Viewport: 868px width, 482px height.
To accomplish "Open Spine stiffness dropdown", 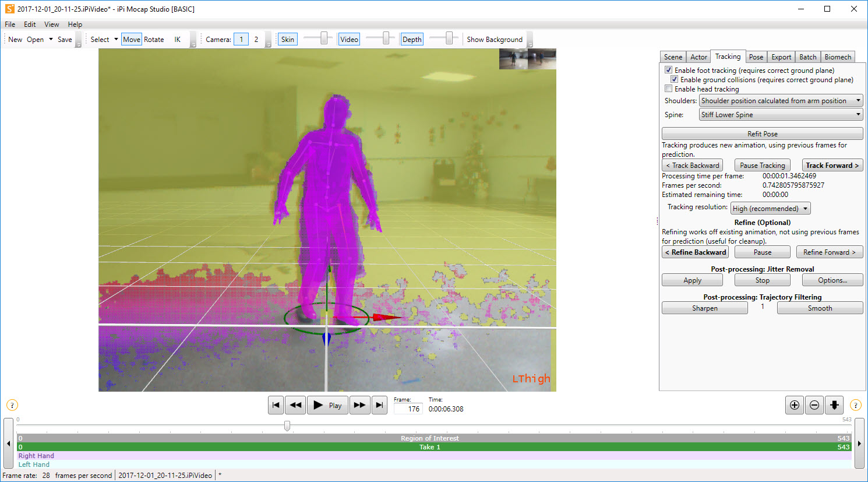I will [781, 114].
